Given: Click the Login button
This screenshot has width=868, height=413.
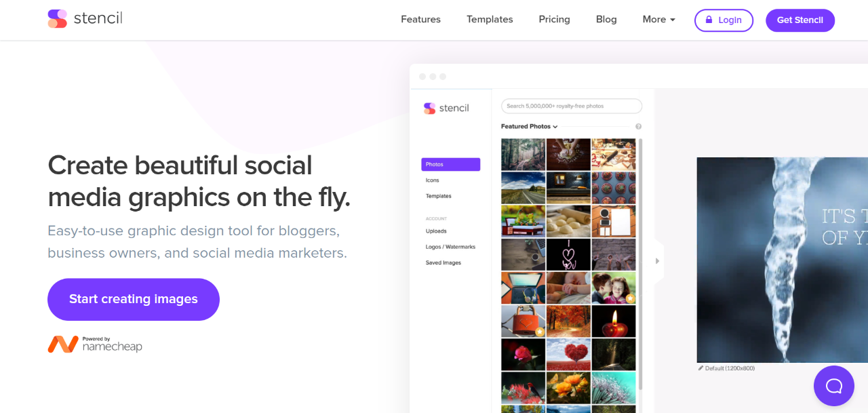Looking at the screenshot, I should pos(724,20).
